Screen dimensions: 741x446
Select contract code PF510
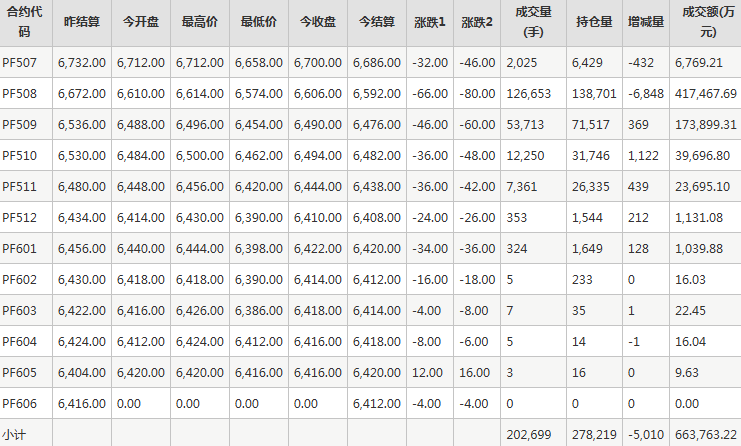pos(19,155)
